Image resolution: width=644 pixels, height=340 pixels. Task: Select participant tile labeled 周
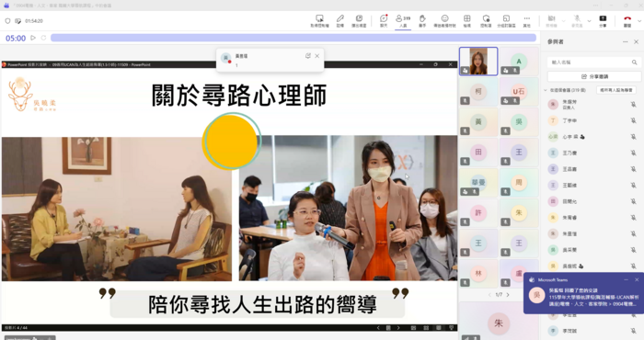(x=519, y=183)
